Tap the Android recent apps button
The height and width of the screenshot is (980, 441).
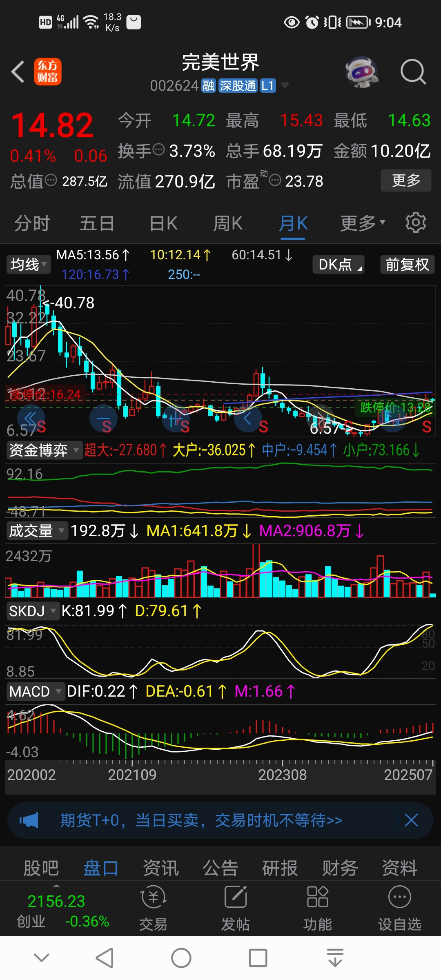[258, 958]
